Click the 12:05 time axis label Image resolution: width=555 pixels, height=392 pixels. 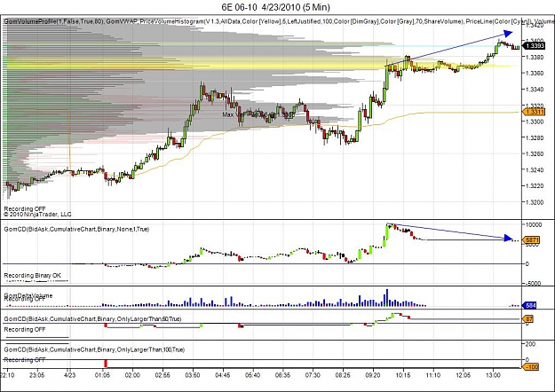pyautogui.click(x=464, y=375)
